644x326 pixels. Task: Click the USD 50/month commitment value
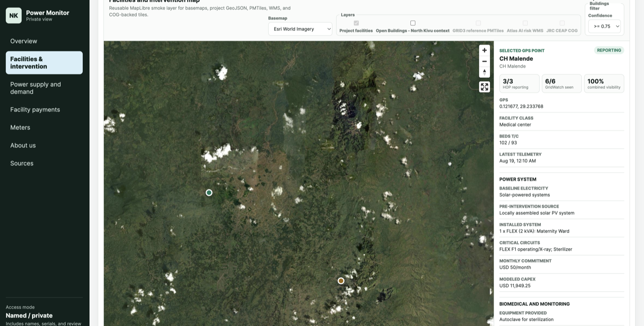515,268
